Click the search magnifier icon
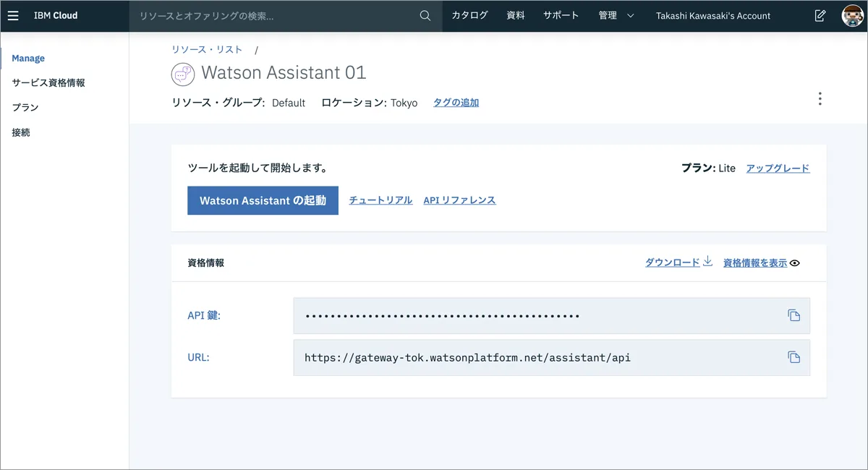The height and width of the screenshot is (470, 868). (x=425, y=15)
